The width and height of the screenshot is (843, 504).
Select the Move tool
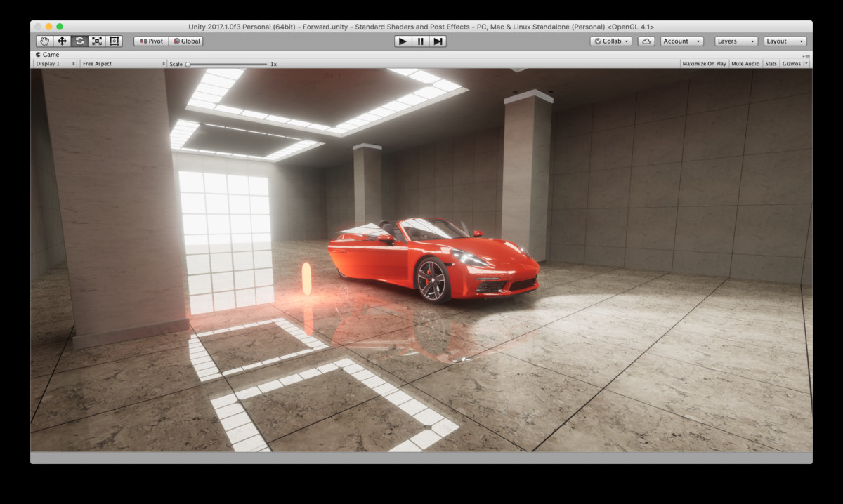point(63,41)
